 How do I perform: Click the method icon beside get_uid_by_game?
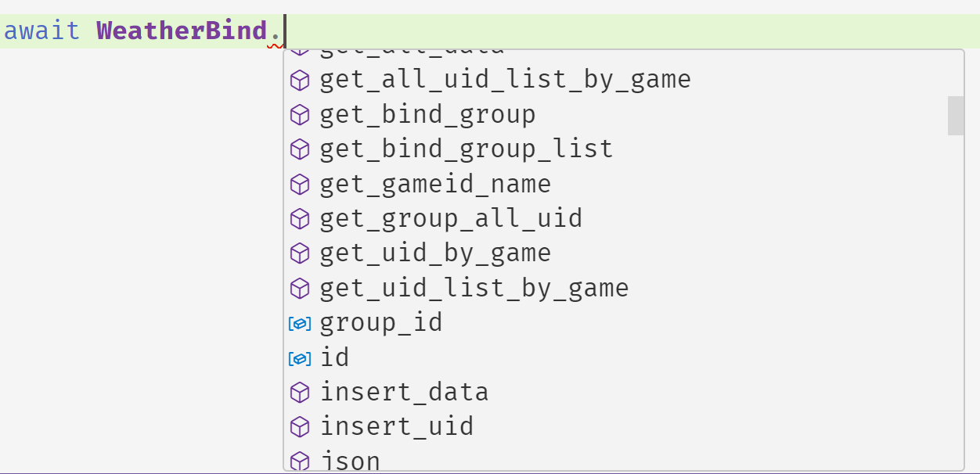300,253
